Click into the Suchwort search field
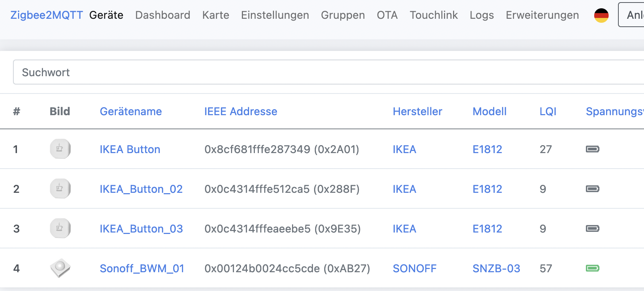The image size is (644, 291). coord(328,72)
